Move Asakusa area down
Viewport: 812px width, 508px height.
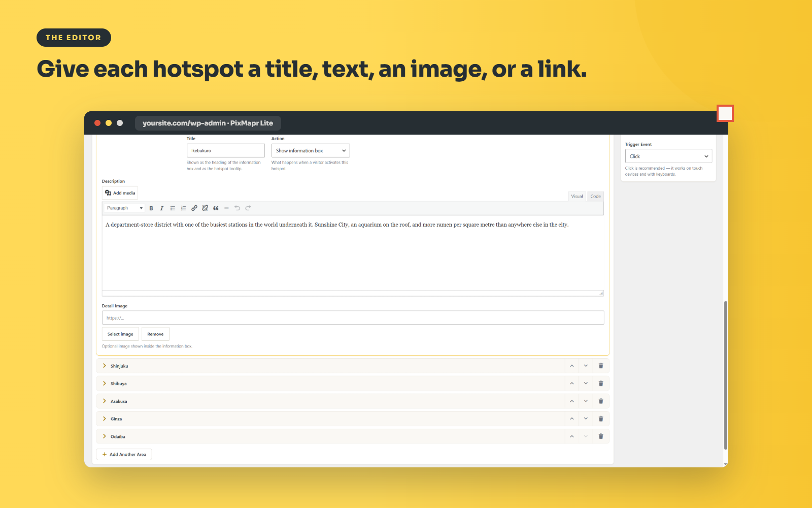[x=586, y=401]
